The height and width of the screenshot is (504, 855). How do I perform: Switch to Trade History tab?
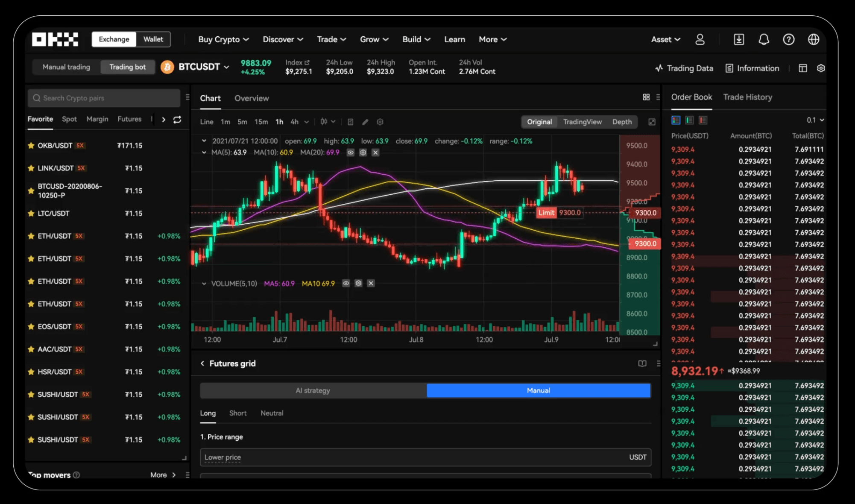(x=747, y=97)
